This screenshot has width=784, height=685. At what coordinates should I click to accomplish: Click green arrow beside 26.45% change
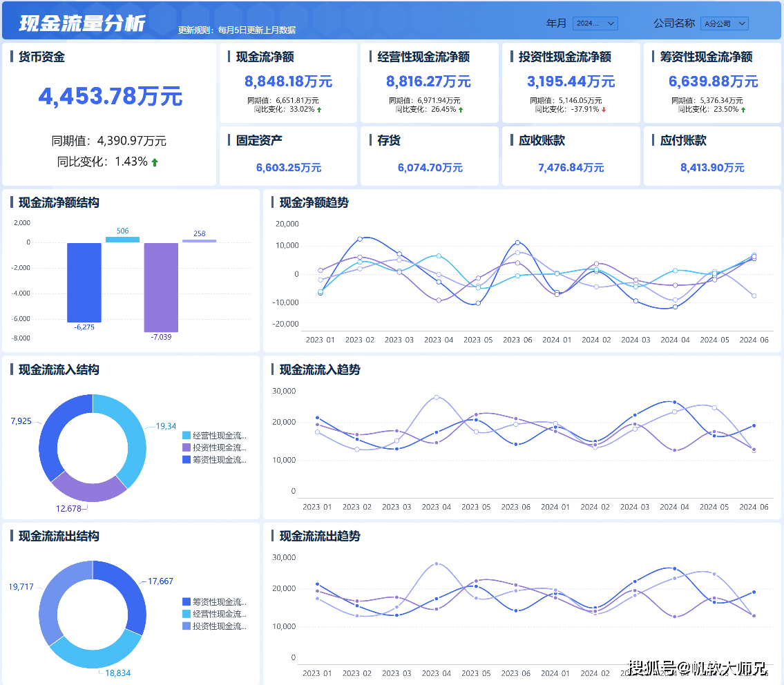pos(461,109)
